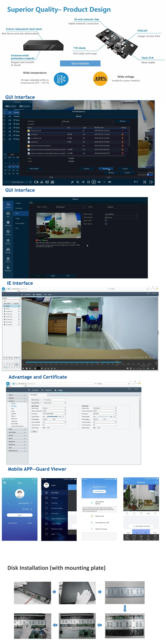Image resolution: width=166 pixels, height=644 pixels.
Task: Tap the back arrow on the mobile add-device screen
Action: click(x=84, y=483)
